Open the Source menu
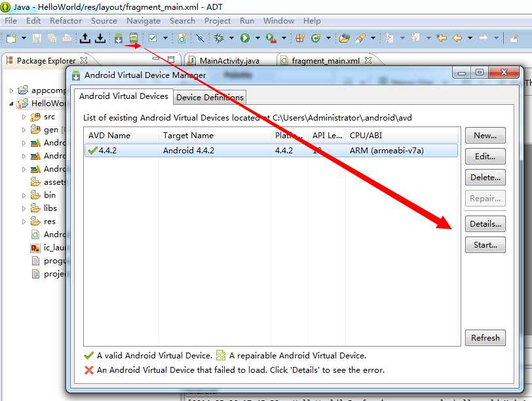The width and height of the screenshot is (532, 401). coord(104,21)
